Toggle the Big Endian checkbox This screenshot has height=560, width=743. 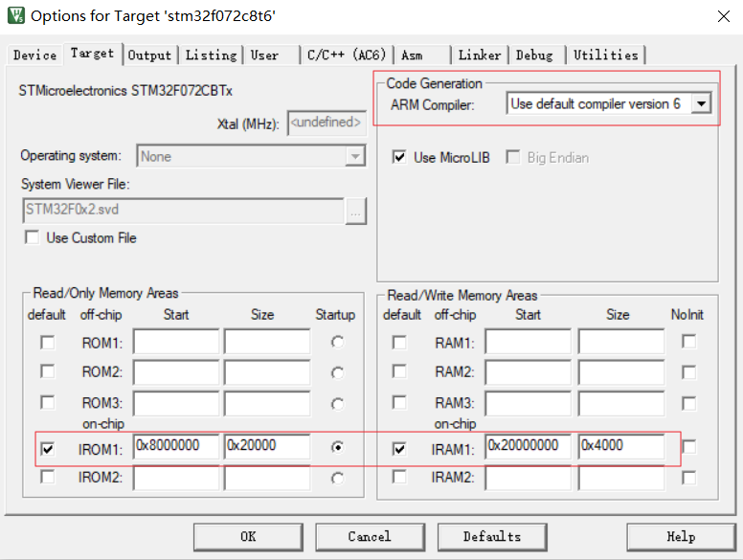pyautogui.click(x=512, y=157)
